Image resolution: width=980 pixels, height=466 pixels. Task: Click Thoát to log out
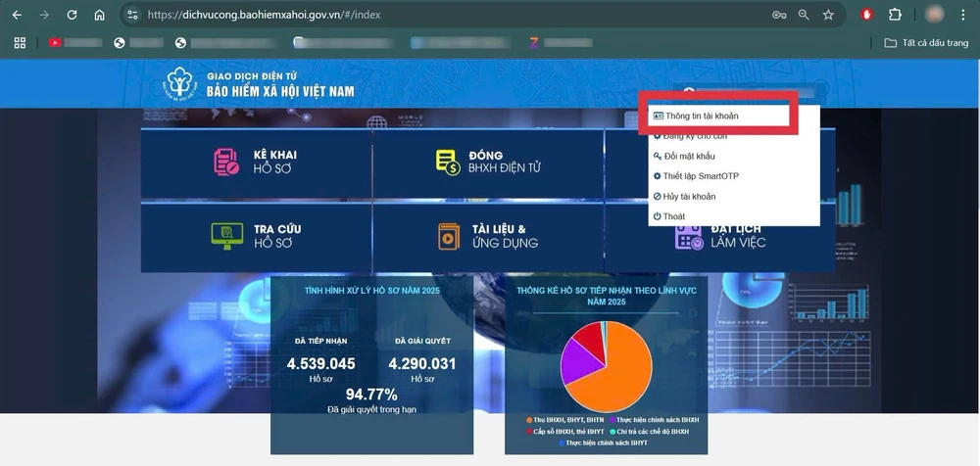673,216
